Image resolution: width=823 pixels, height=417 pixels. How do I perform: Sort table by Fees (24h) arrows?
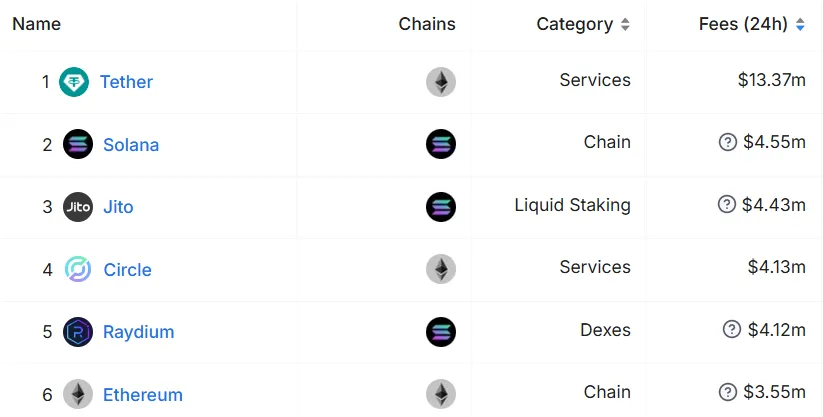pyautogui.click(x=800, y=24)
